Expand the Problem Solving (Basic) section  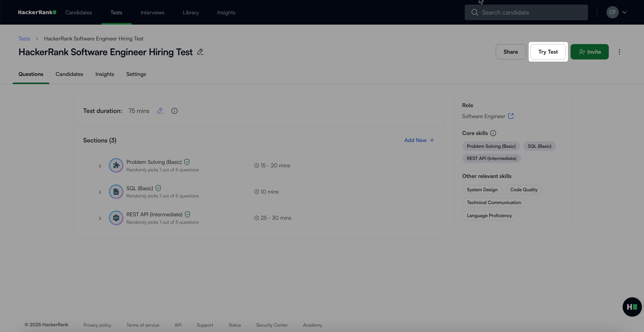tap(100, 166)
